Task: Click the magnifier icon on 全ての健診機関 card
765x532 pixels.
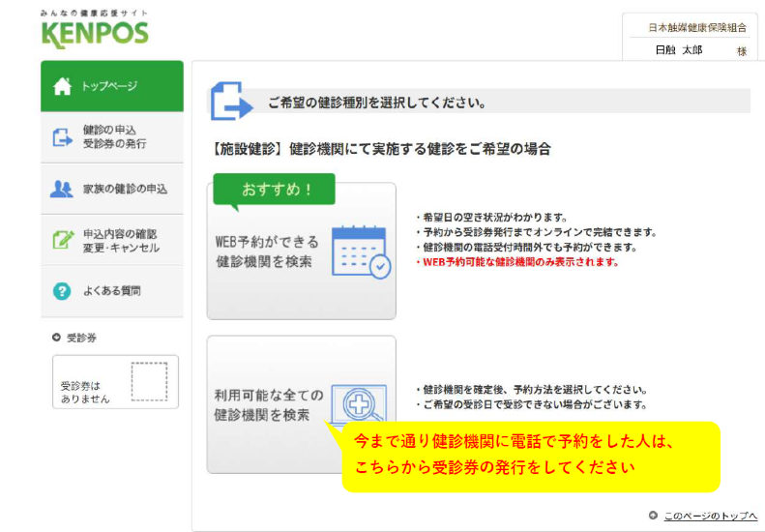Action: click(x=358, y=404)
